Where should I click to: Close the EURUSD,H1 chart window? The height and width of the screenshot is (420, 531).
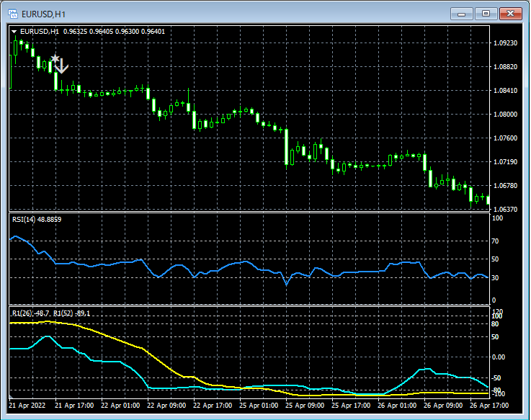click(511, 13)
